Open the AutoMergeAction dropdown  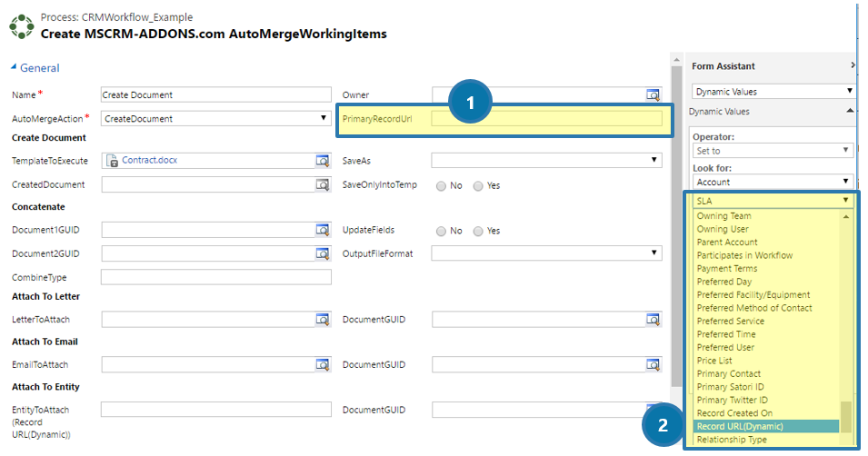point(216,118)
